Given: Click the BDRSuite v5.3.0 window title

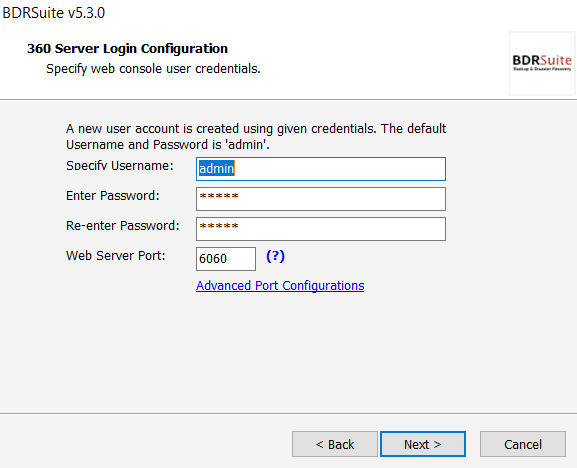Looking at the screenshot, I should pos(54,13).
